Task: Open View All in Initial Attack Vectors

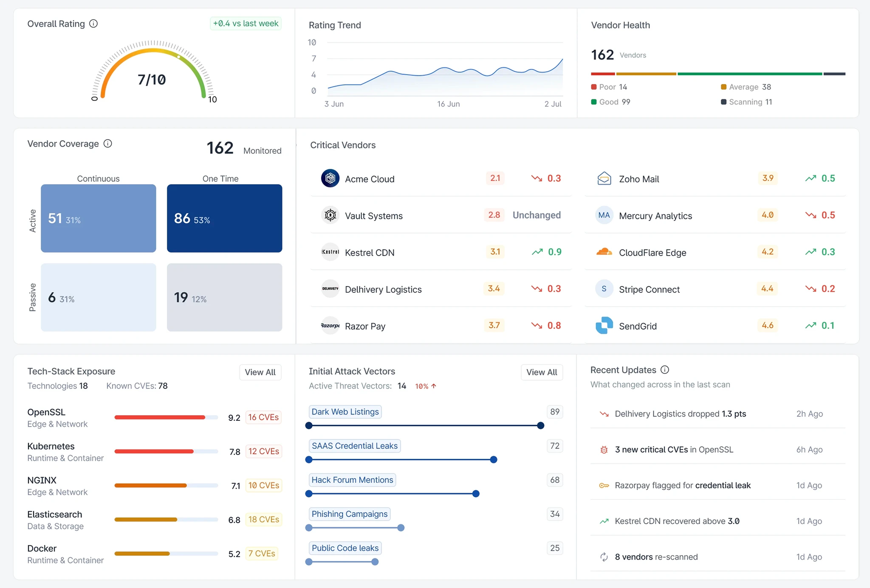Action: 542,372
